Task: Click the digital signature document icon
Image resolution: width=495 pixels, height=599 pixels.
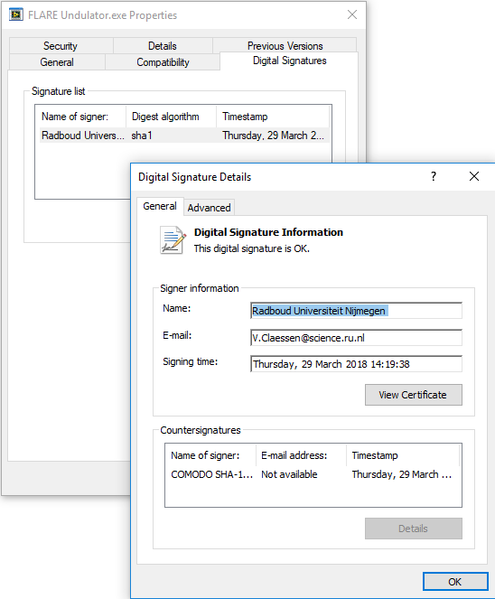Action: (173, 240)
